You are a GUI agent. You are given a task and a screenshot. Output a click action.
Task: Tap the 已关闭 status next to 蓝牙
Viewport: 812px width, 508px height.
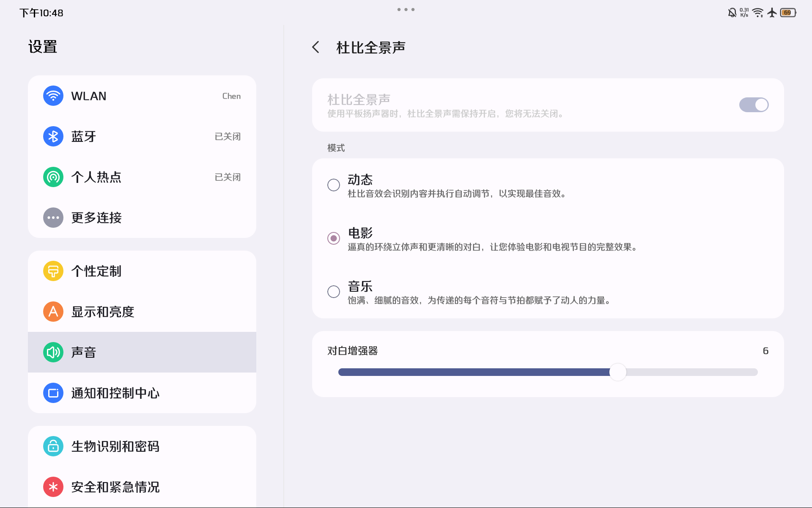[228, 136]
